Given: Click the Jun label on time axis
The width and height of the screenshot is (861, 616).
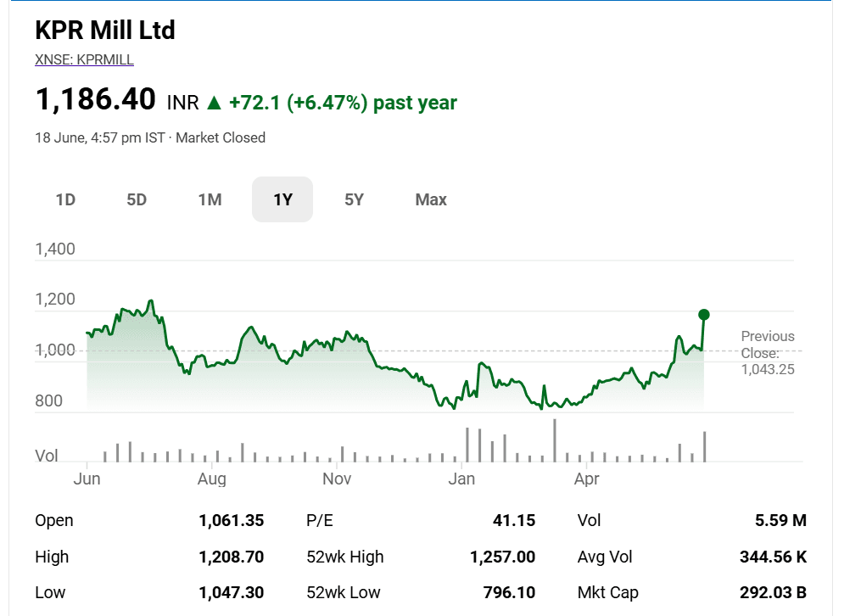Looking at the screenshot, I should (x=87, y=479).
